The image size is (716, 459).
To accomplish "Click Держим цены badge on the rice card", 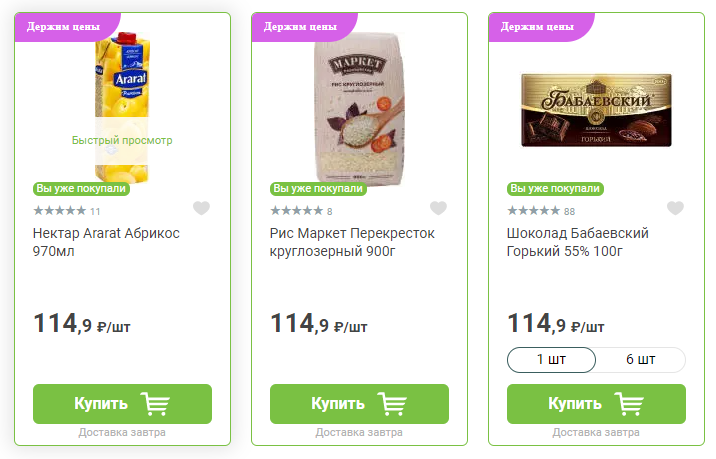I will click(x=301, y=27).
